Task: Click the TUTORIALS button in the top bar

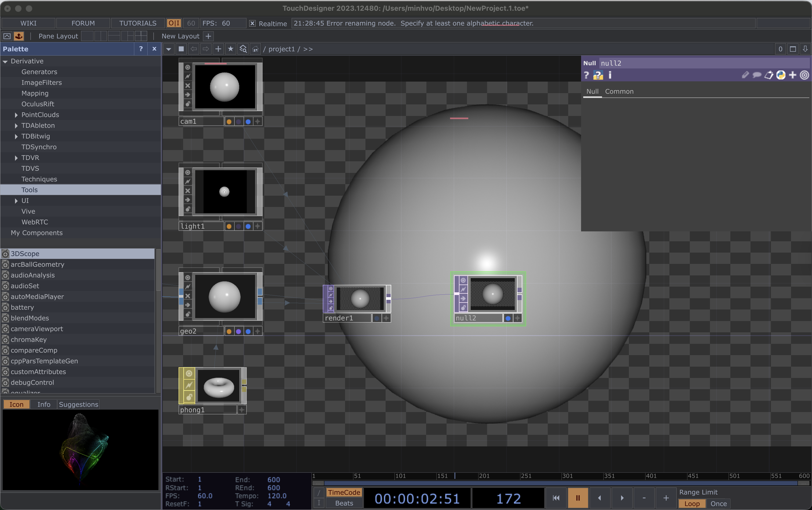Action: [x=137, y=23]
